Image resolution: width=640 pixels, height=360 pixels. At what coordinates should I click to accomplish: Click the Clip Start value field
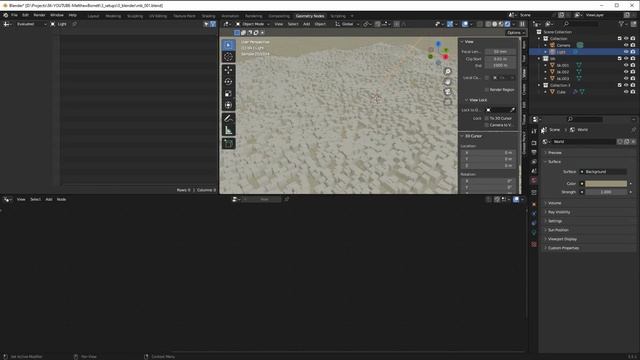(500, 59)
